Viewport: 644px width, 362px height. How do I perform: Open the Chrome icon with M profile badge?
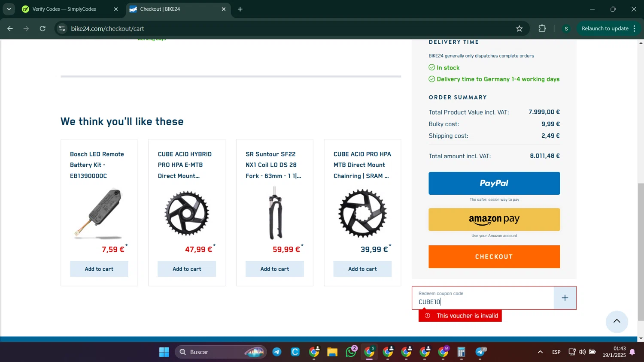pyautogui.click(x=444, y=352)
